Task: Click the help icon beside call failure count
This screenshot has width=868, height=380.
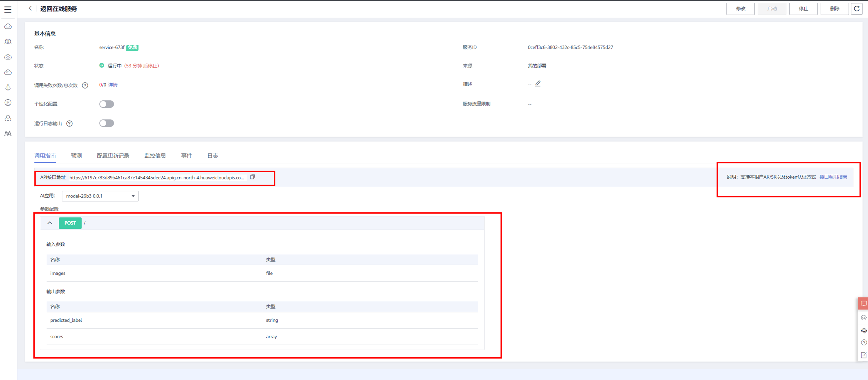Action: (x=85, y=85)
